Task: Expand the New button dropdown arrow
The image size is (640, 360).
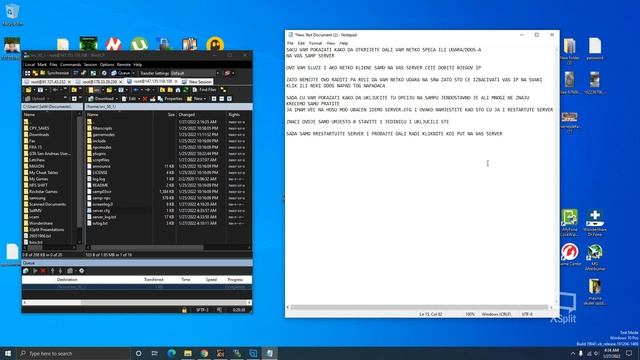Action: click(x=205, y=99)
